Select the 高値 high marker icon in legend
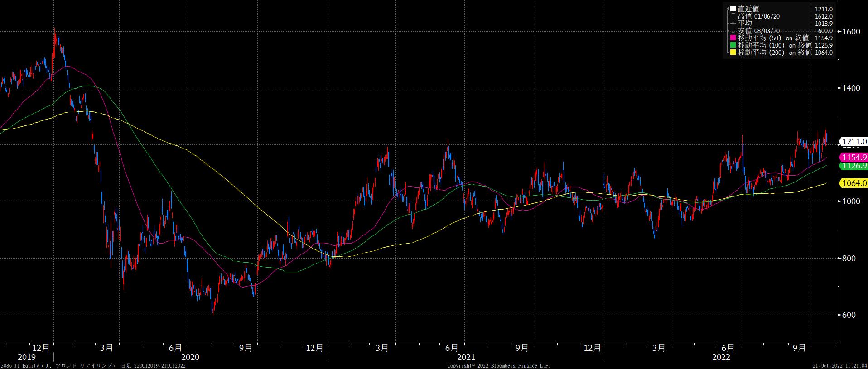Image resolution: width=868 pixels, height=369 pixels. click(x=733, y=16)
